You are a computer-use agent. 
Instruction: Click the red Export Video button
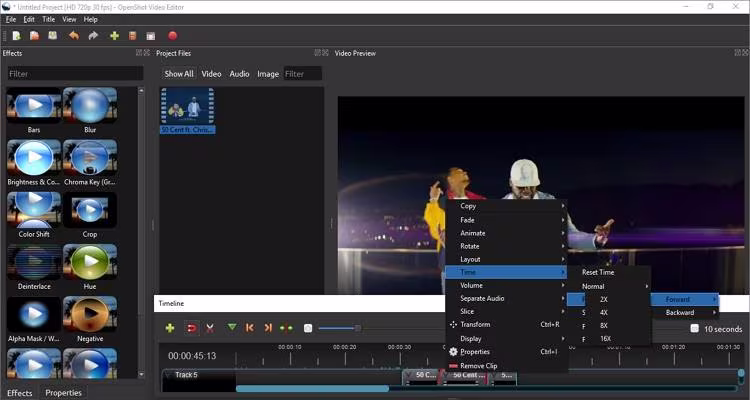tap(173, 36)
